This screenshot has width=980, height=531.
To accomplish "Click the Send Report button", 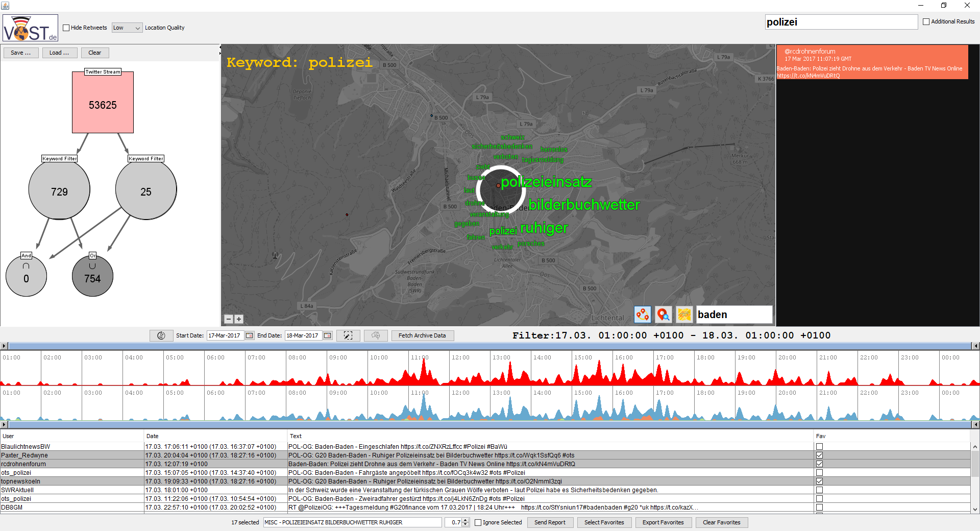I will [550, 522].
